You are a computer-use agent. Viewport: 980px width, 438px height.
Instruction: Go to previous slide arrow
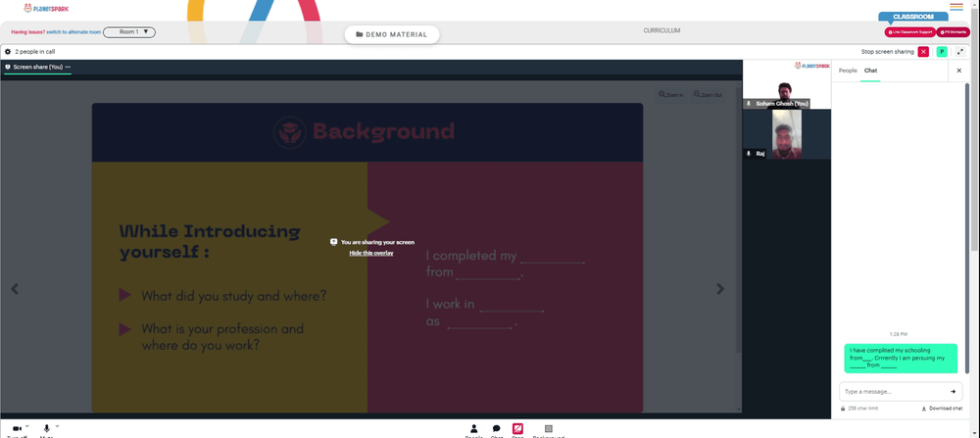(15, 289)
